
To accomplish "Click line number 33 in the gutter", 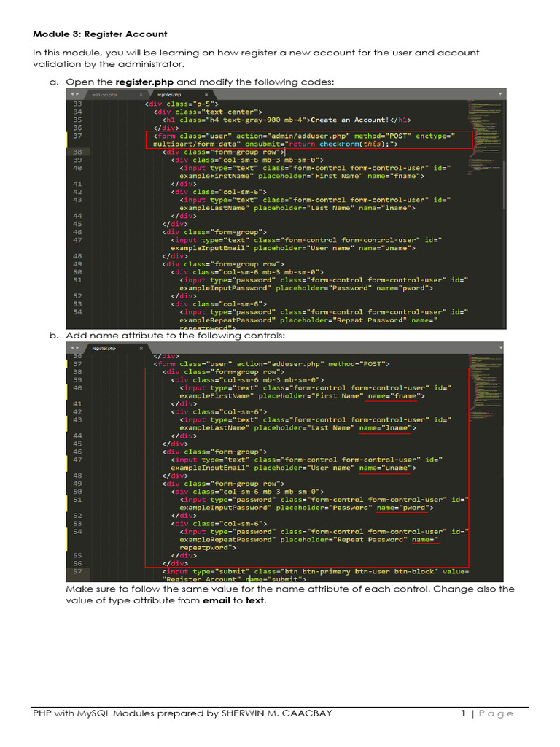I will point(77,104).
